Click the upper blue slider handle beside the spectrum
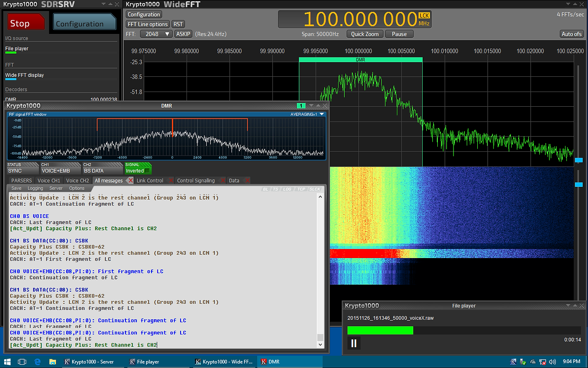 (x=579, y=160)
